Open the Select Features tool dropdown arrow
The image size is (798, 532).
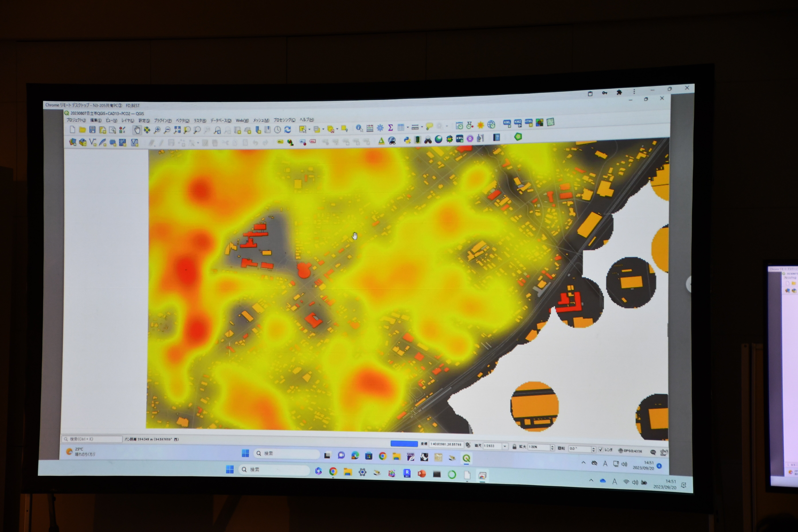pyautogui.click(x=309, y=129)
